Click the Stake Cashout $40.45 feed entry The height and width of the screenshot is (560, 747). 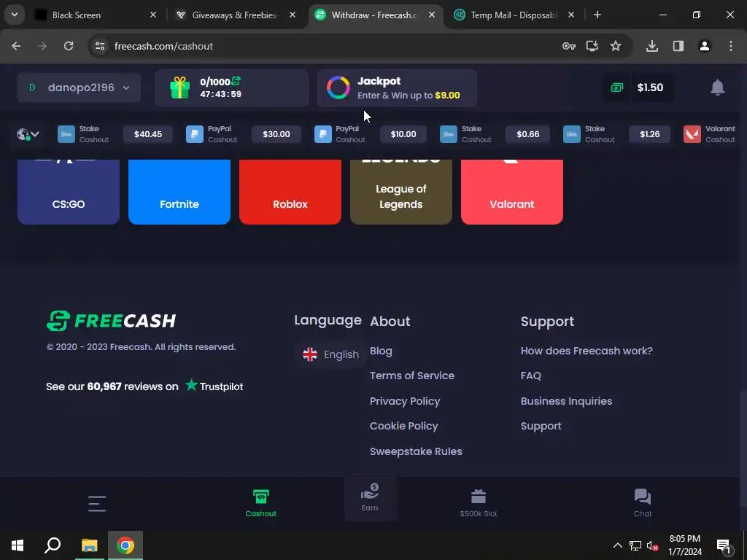point(115,134)
